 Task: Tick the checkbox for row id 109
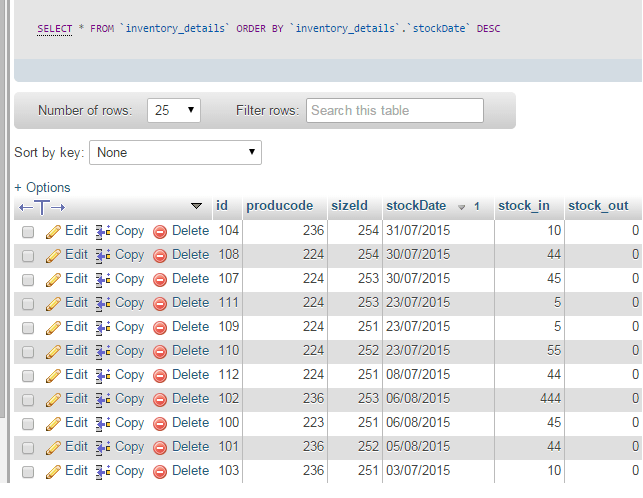pyautogui.click(x=28, y=328)
